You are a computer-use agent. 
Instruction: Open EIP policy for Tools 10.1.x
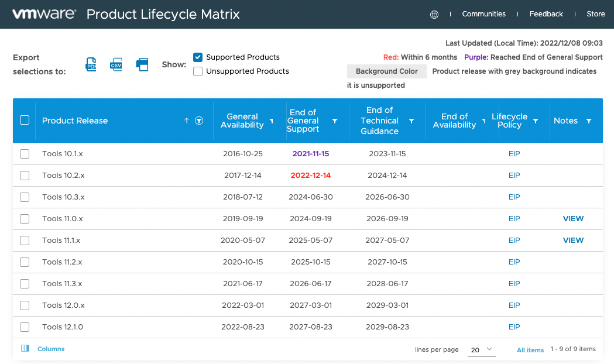(514, 154)
